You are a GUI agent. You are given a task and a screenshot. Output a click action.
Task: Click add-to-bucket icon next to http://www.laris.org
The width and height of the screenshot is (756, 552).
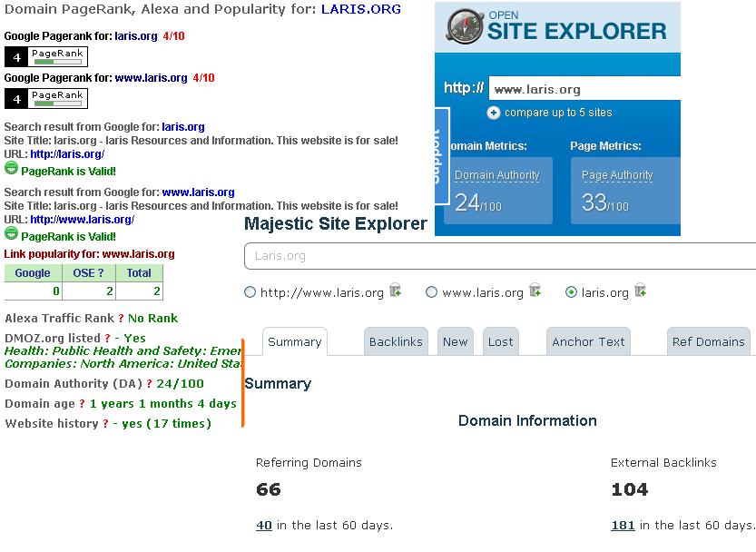396,290
